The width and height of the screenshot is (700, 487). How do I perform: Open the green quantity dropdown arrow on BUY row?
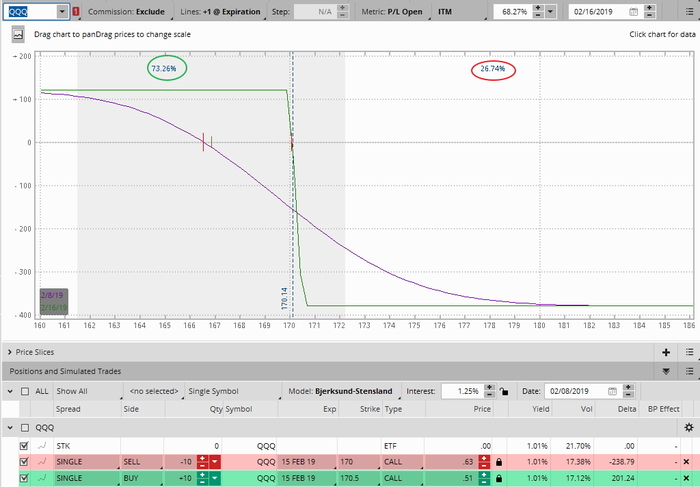[x=215, y=478]
